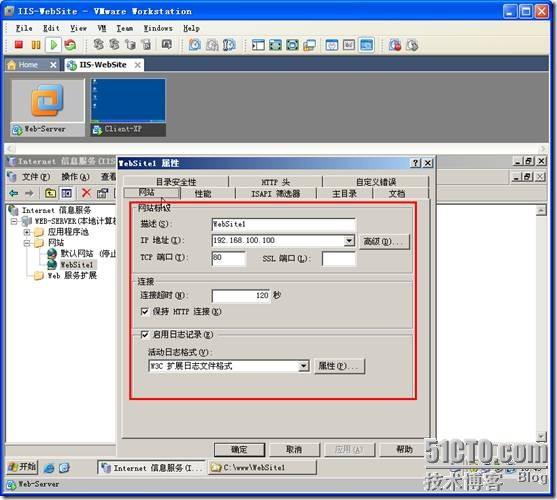Click the highlighted appliance view icon
This screenshot has width=557, height=500.
coord(366,45)
